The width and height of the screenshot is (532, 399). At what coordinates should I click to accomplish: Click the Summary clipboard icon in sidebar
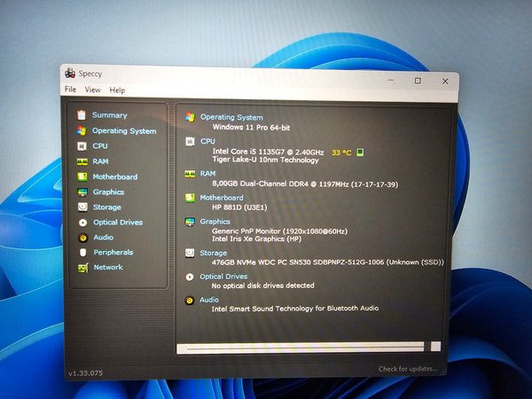82,115
